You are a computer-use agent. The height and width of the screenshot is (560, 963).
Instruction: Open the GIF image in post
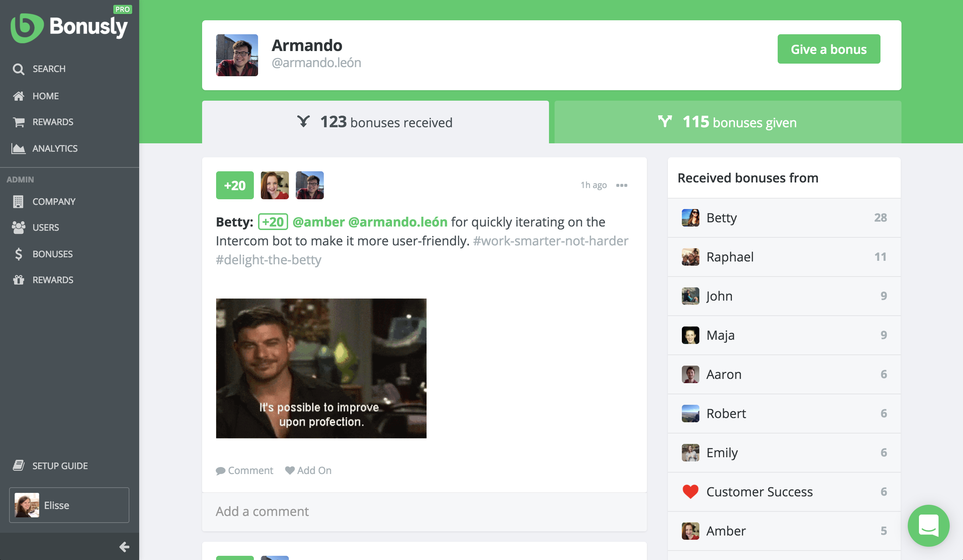coord(321,368)
